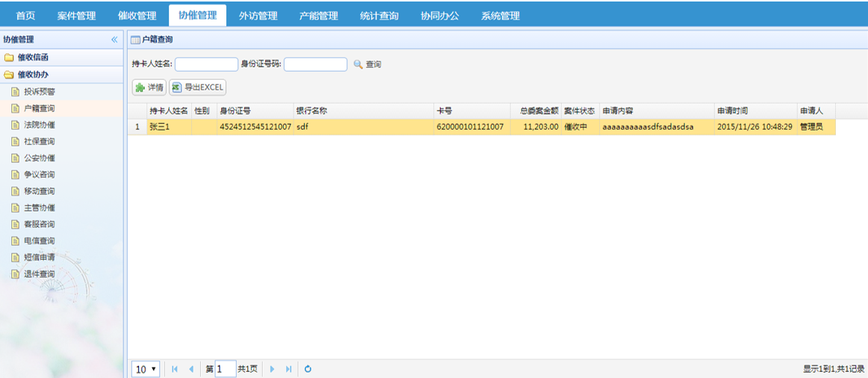
Task: Click the refresh icon in pagination bar
Action: pos(308,369)
